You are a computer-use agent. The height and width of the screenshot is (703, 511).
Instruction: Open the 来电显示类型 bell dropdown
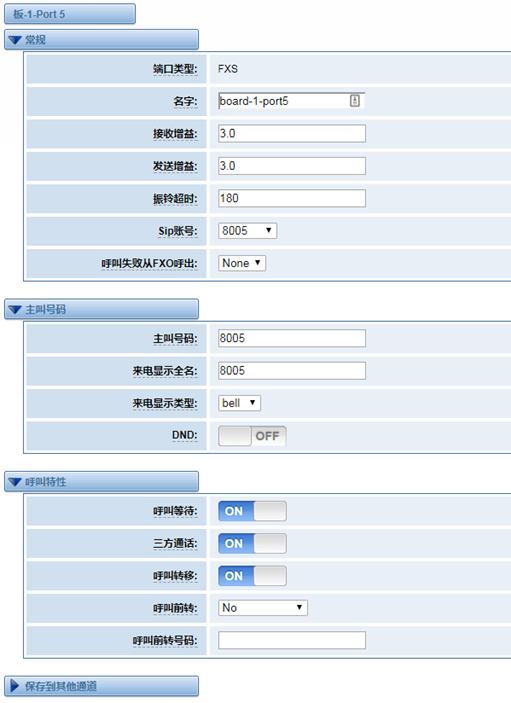[239, 403]
